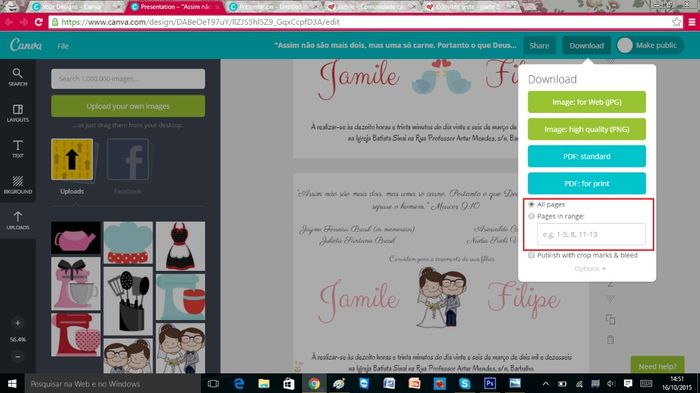Select the Pages in range option
Screen dimensions: 700x393
[531, 216]
